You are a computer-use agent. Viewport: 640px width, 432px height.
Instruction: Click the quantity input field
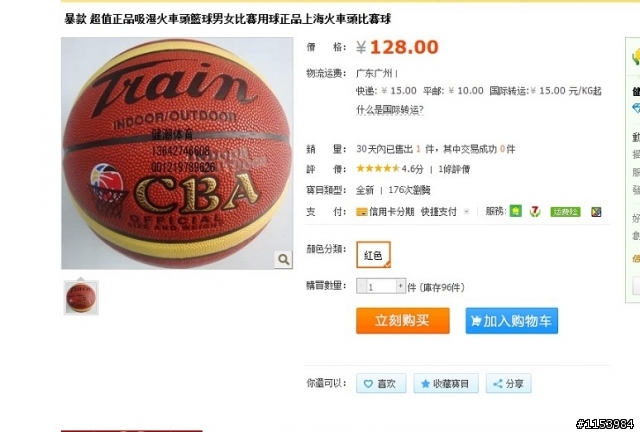(x=381, y=286)
